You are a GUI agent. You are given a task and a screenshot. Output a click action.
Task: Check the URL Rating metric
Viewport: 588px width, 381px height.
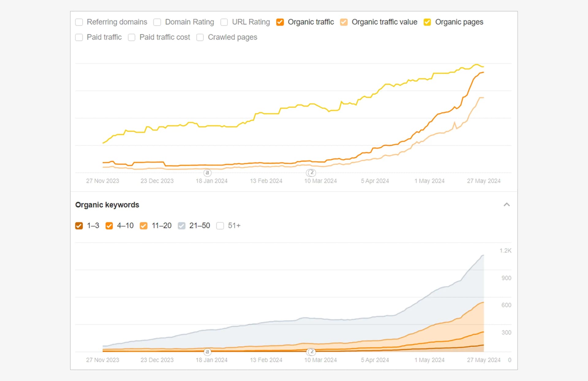point(224,22)
